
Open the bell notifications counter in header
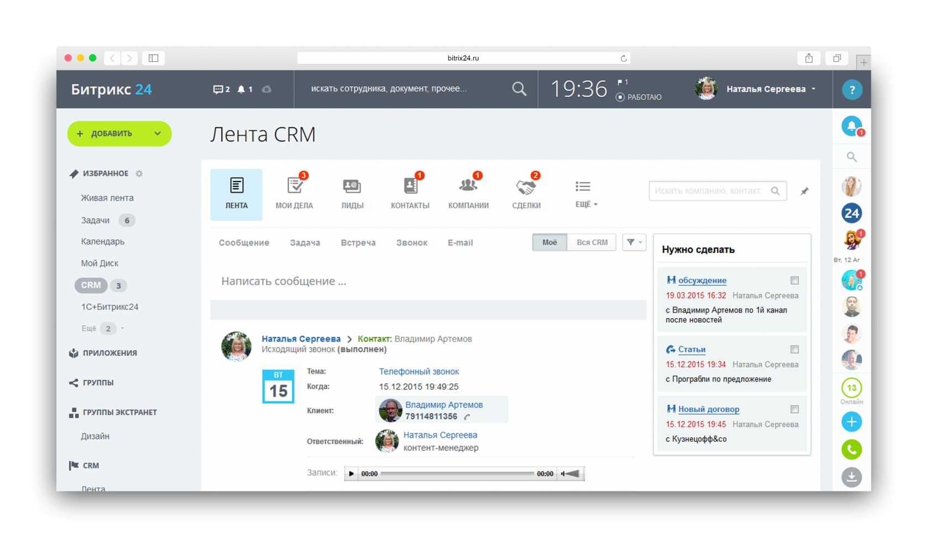click(245, 89)
